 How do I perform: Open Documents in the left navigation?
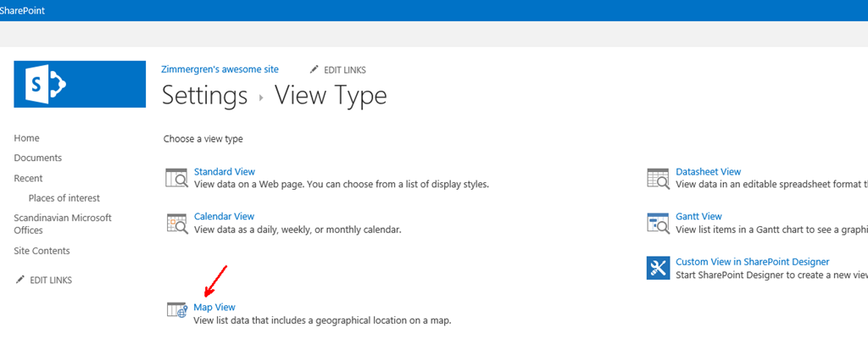pos(37,158)
